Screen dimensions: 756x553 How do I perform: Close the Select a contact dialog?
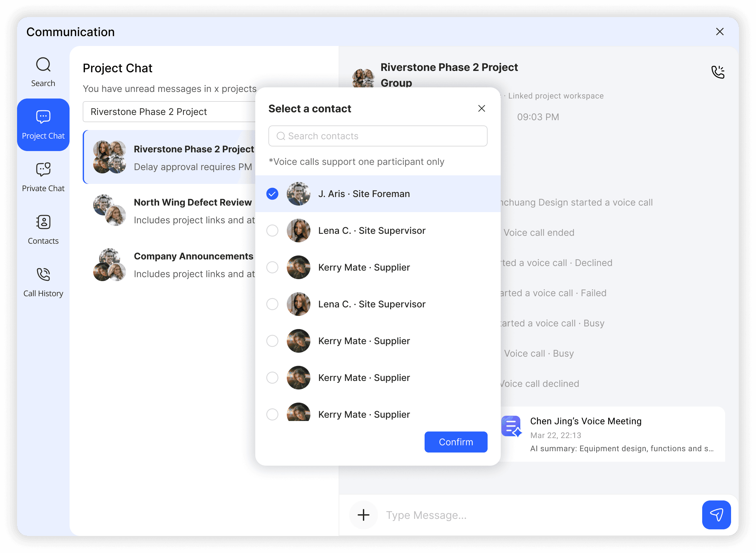tap(481, 108)
